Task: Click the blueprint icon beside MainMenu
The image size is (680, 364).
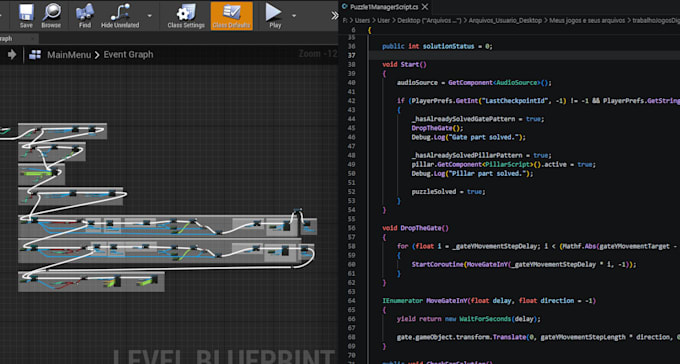Action: [35, 55]
